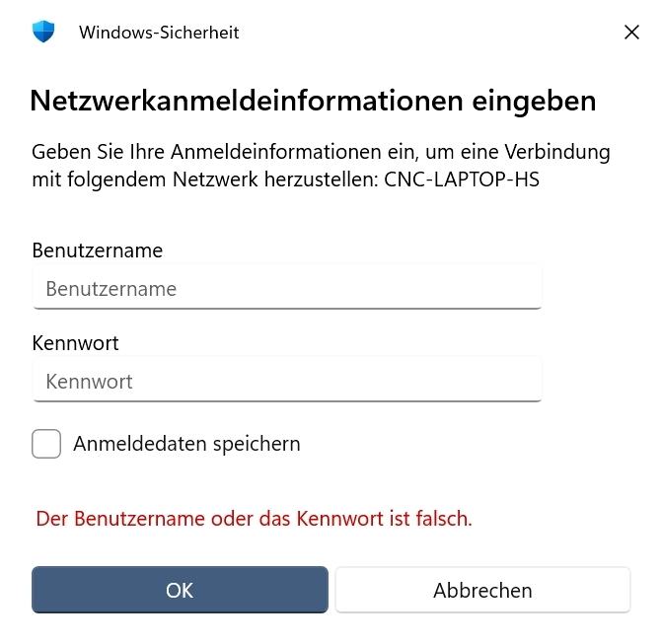This screenshot has height=644, width=661.
Task: Click the word eingeben in the heading
Action: 535,101
